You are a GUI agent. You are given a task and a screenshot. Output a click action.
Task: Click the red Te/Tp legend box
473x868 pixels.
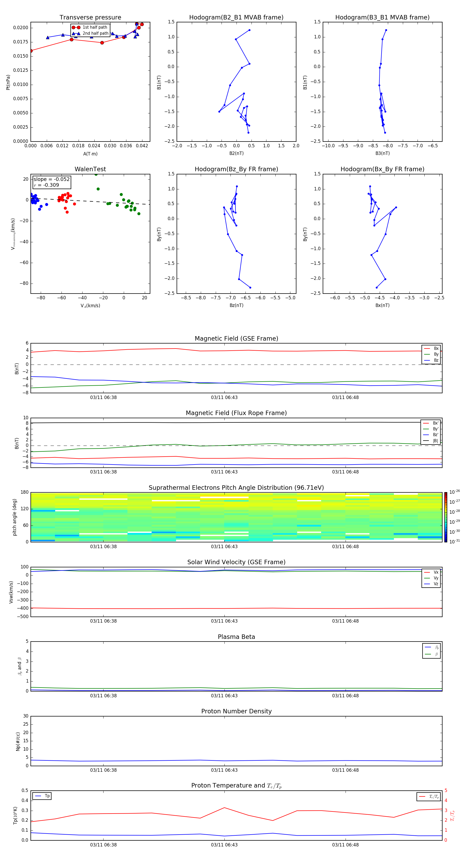pyautogui.click(x=429, y=796)
